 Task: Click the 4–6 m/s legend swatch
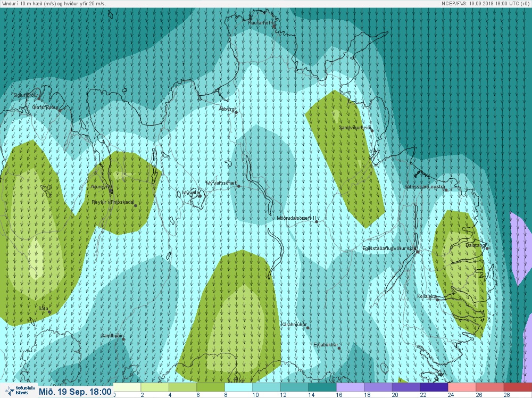pyautogui.click(x=182, y=387)
